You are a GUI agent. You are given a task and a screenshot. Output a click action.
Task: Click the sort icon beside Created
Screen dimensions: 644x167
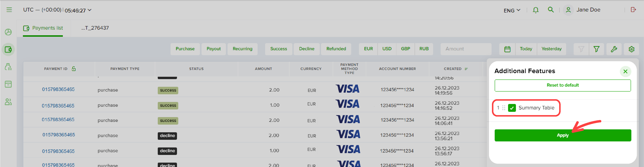click(466, 69)
